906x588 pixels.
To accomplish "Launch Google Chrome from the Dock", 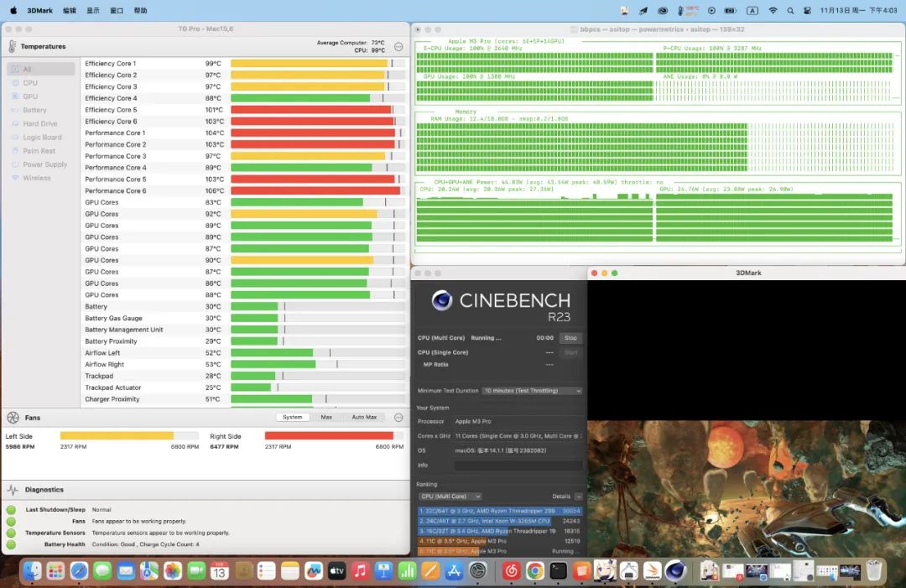I will tap(535, 571).
